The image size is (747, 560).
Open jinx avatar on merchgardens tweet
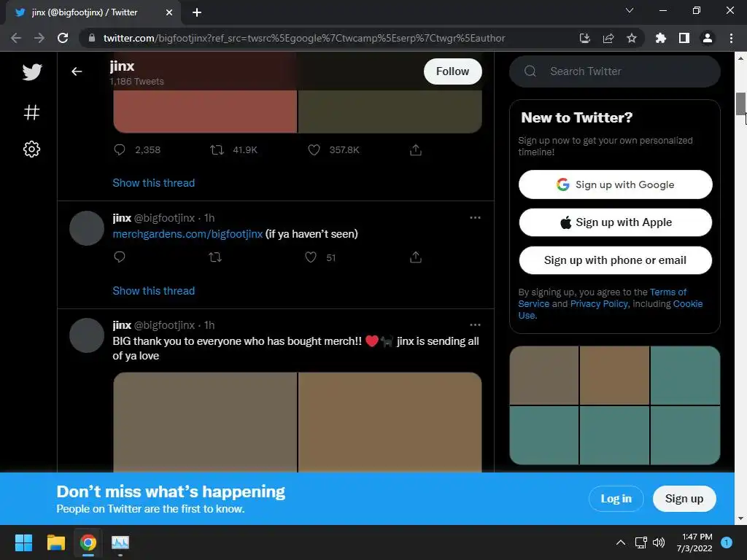click(x=87, y=228)
